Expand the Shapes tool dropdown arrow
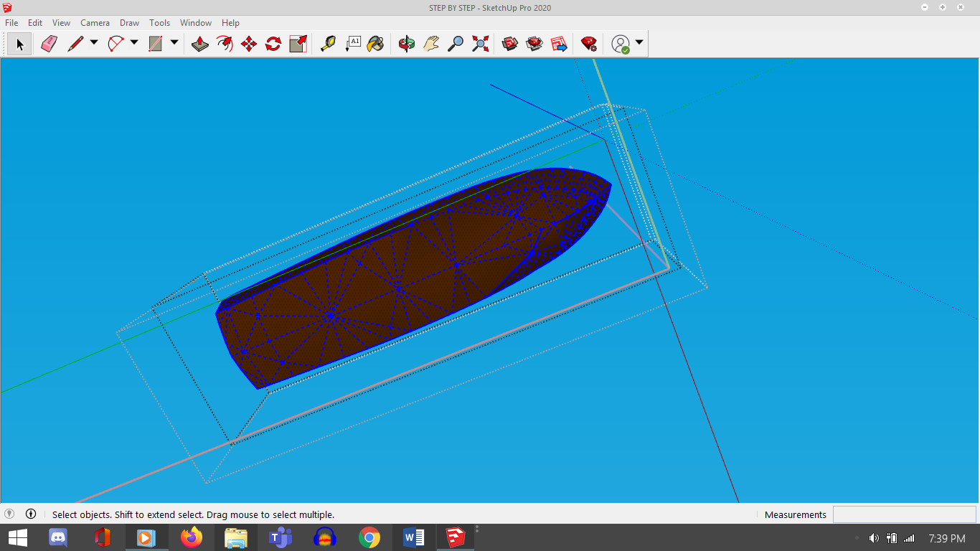The height and width of the screenshot is (551, 980). coord(174,43)
